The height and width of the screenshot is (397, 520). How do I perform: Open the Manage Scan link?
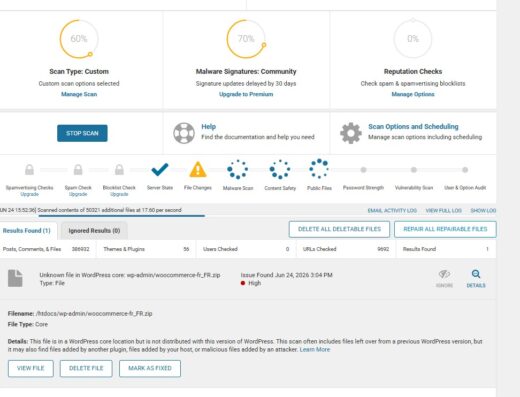pyautogui.click(x=79, y=94)
